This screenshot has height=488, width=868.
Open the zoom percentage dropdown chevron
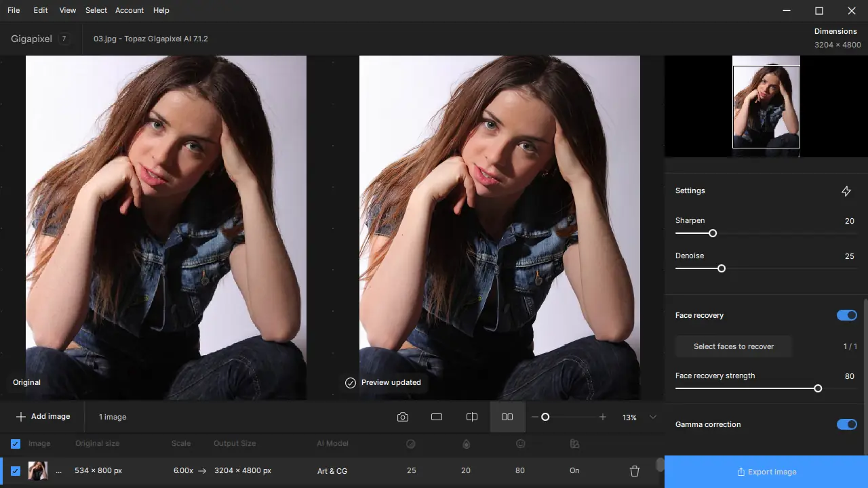pyautogui.click(x=653, y=417)
